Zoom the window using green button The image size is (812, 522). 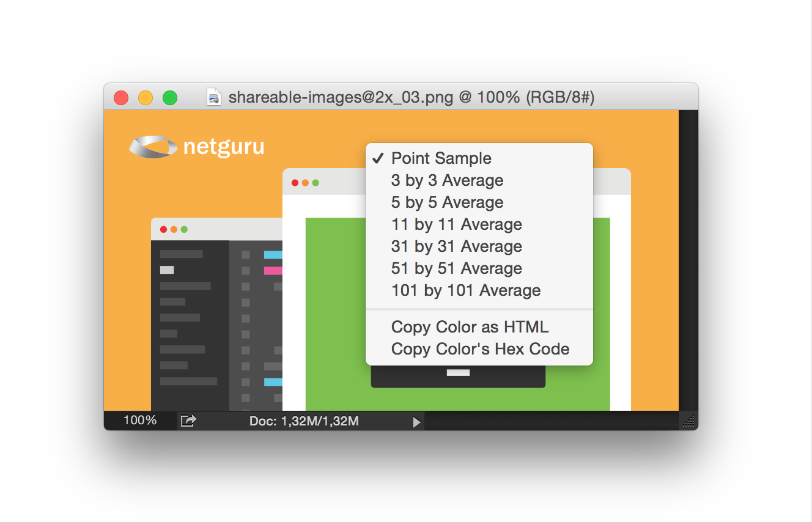pos(170,98)
